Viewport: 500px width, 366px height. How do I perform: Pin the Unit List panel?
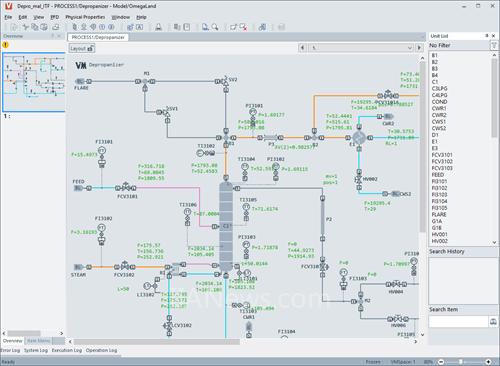tap(487, 36)
